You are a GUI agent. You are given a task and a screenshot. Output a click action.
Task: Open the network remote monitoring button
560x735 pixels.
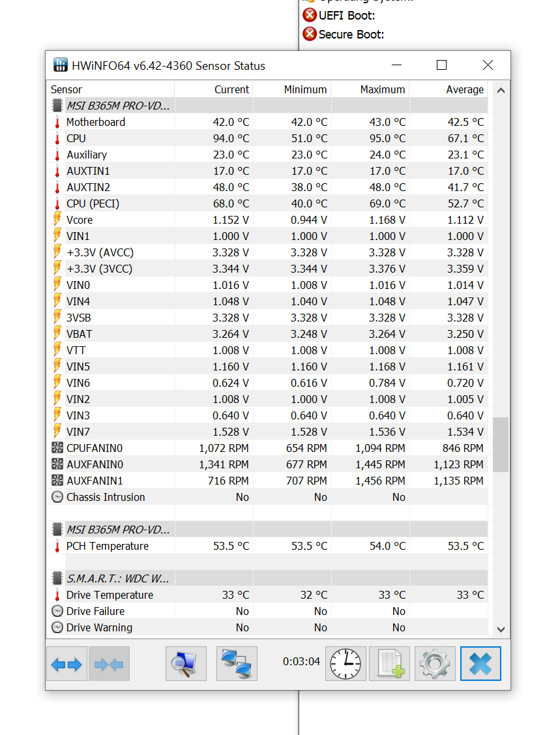(x=237, y=664)
